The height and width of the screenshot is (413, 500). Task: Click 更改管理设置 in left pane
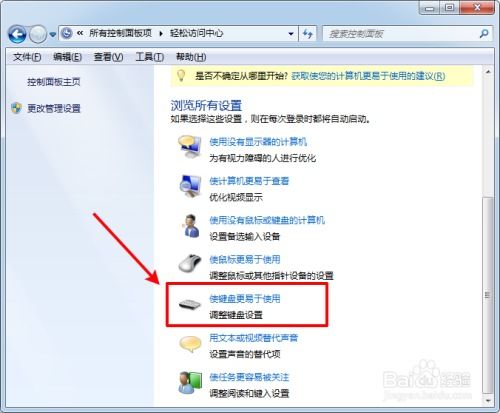point(54,108)
